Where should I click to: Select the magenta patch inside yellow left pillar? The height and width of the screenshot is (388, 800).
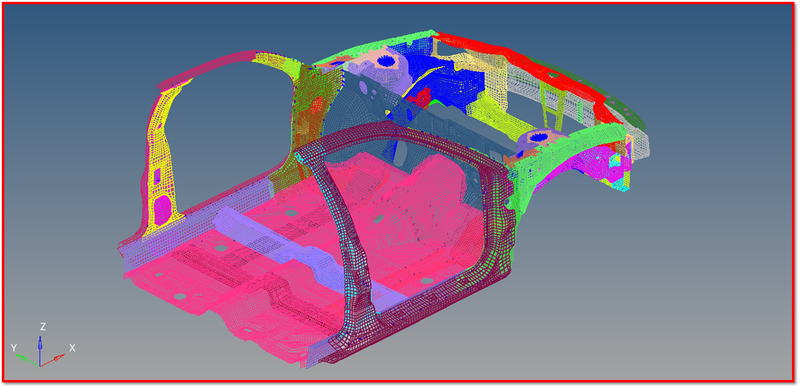pyautogui.click(x=162, y=209)
